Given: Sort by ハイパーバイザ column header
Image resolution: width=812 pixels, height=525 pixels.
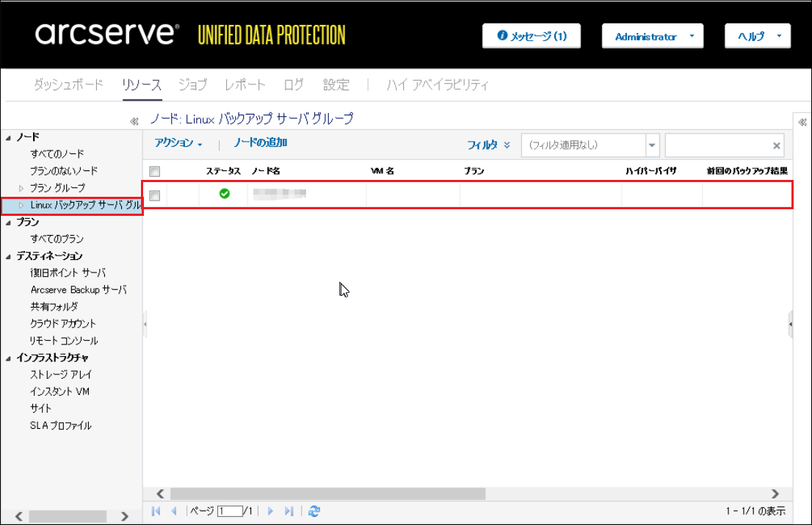Looking at the screenshot, I should [651, 171].
